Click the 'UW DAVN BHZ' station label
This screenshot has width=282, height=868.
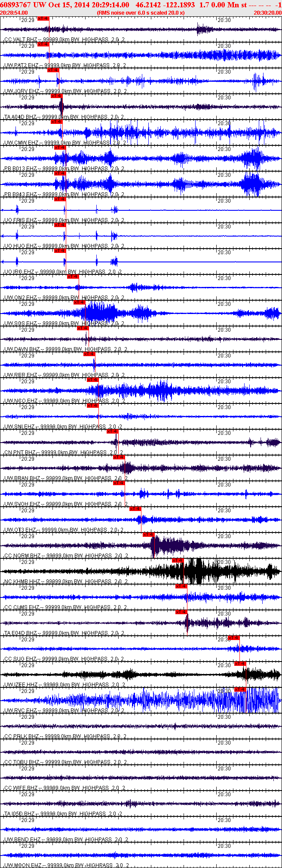pyautogui.click(x=22, y=349)
